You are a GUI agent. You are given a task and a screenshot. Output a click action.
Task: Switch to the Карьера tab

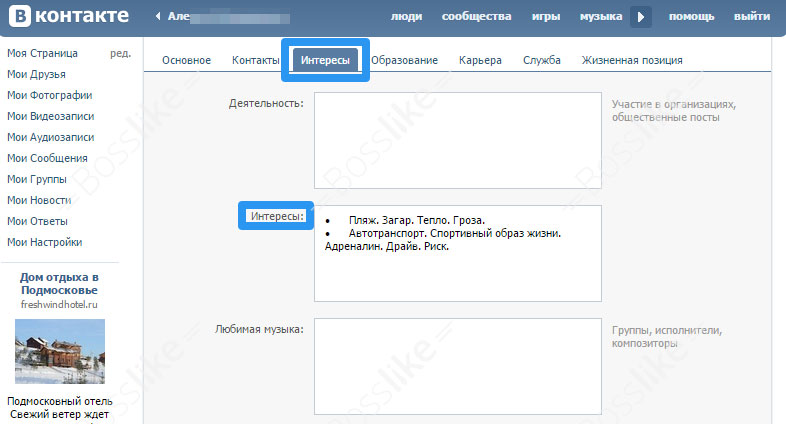[480, 60]
